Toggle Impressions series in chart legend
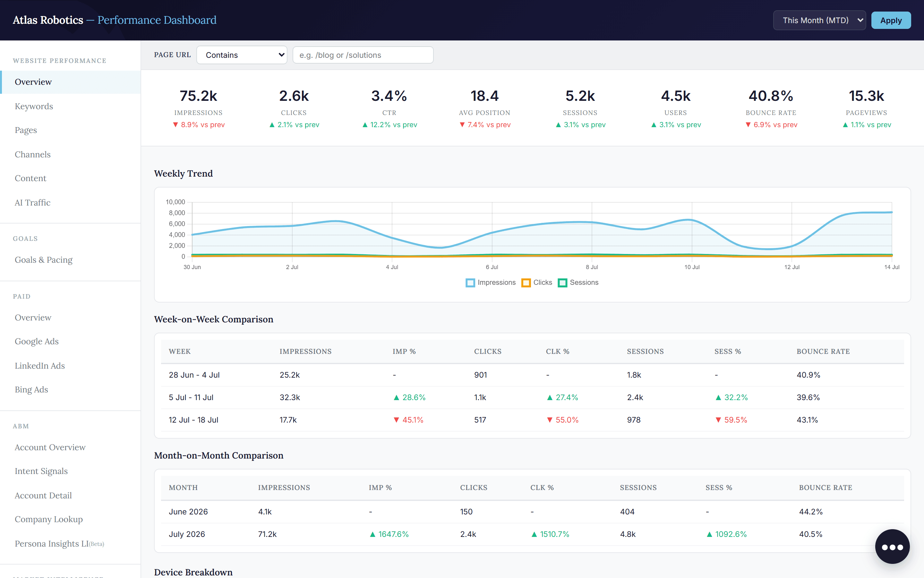This screenshot has height=578, width=924. pos(491,283)
